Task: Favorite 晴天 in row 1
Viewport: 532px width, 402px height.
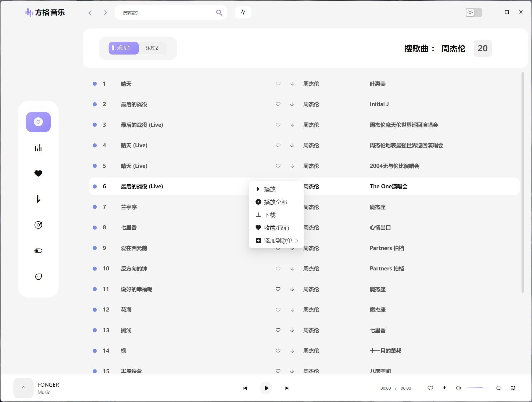Action: click(278, 84)
